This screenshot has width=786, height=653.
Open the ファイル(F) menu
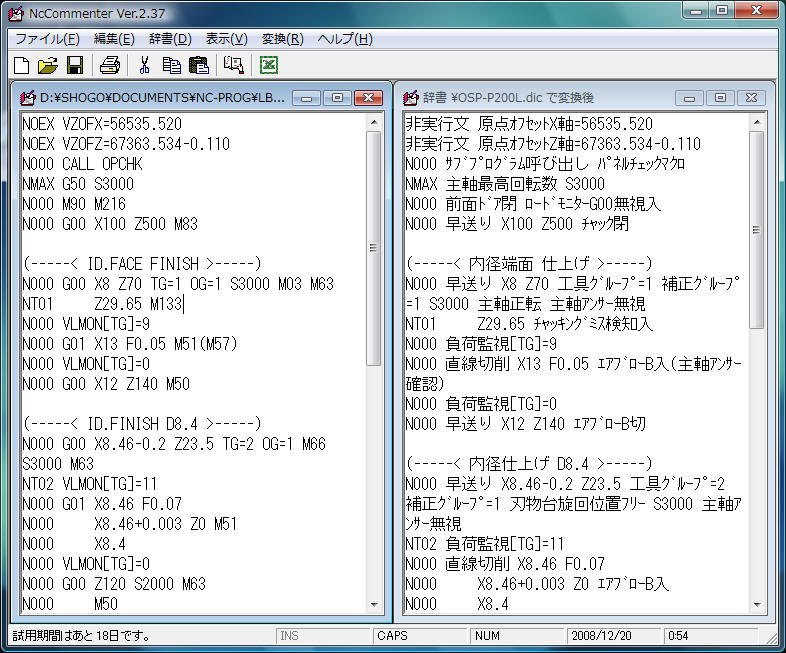coord(47,39)
